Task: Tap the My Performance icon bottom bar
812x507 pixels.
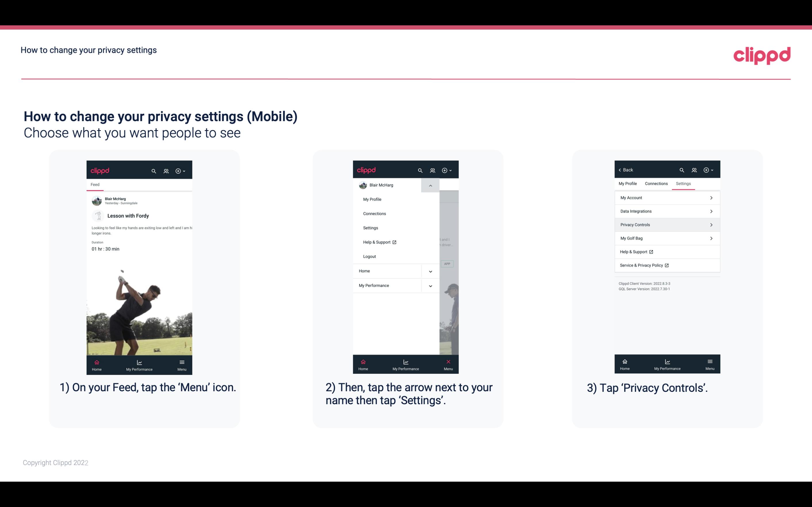Action: coord(139,365)
